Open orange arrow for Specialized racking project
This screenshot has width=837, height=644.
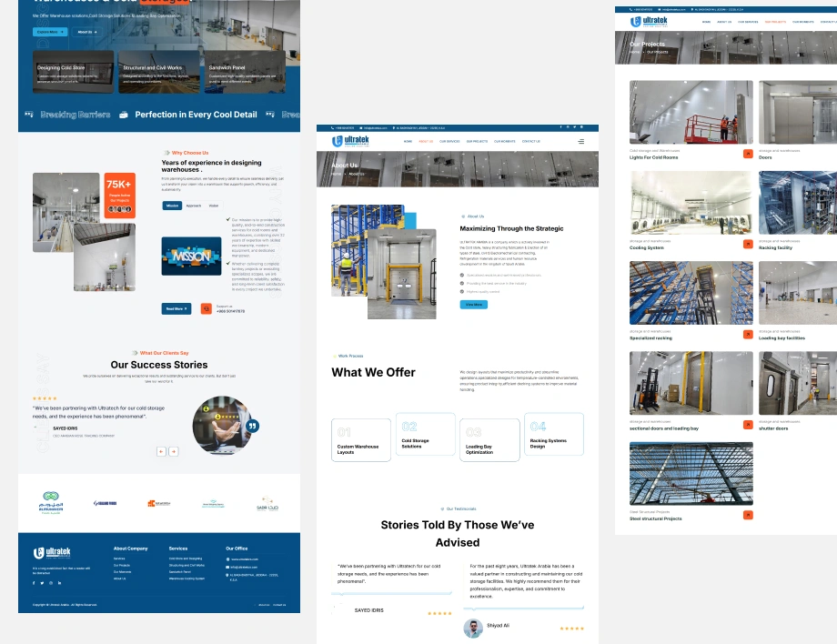[x=748, y=335]
